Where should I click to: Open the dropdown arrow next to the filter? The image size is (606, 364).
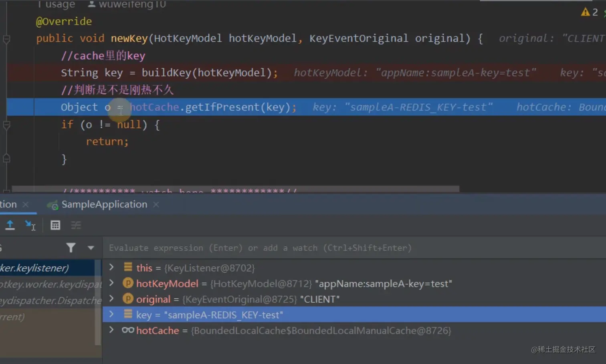[91, 248]
